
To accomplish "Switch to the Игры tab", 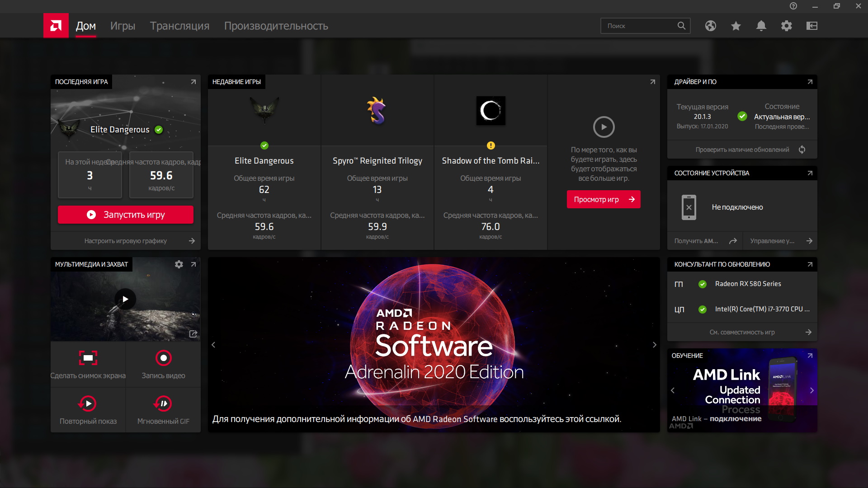I will [123, 26].
